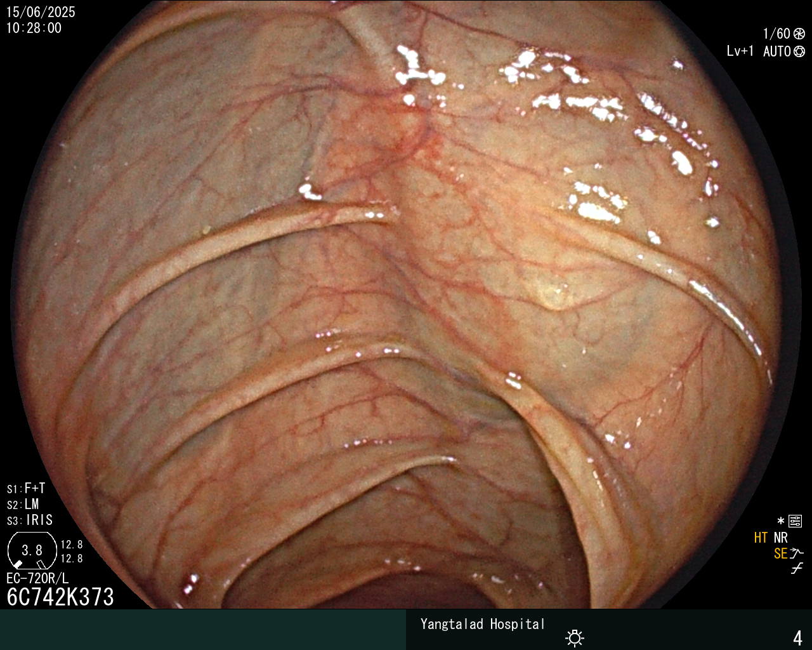Click the endoscopic colon image view
The width and height of the screenshot is (812, 650).
click(406, 305)
